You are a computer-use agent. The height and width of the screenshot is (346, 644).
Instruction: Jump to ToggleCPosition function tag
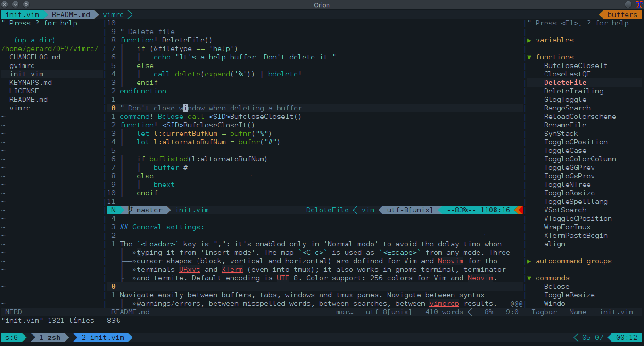click(x=576, y=142)
